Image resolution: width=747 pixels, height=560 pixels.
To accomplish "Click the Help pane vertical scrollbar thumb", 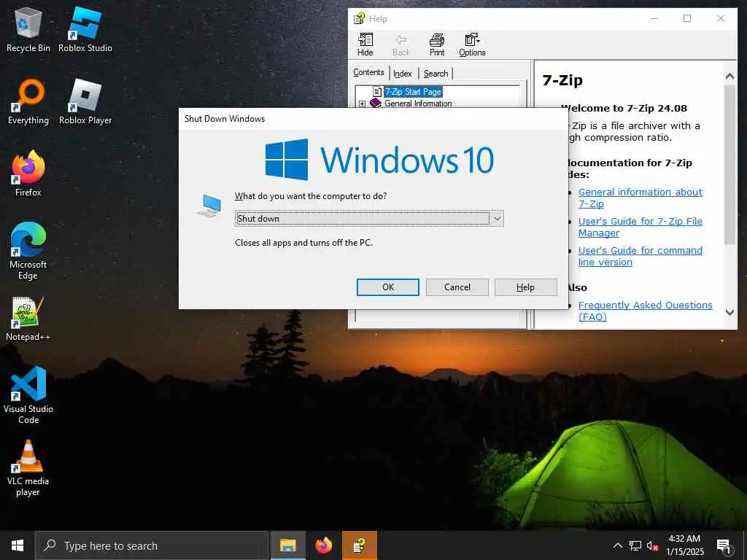I will [729, 165].
